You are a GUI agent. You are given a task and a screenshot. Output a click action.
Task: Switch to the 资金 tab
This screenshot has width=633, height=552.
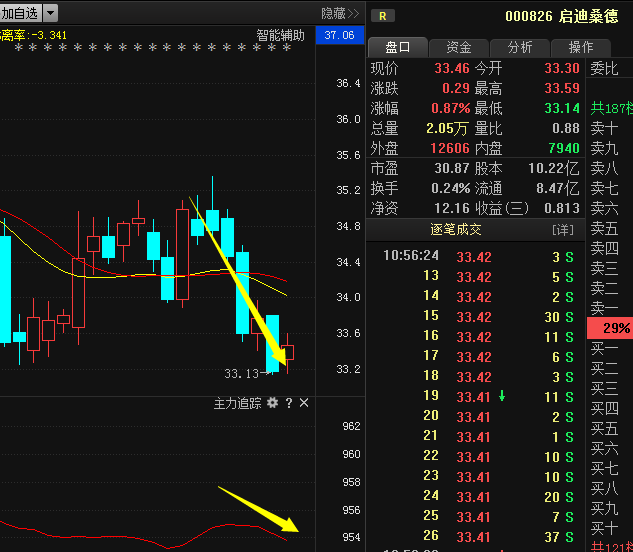click(x=459, y=47)
